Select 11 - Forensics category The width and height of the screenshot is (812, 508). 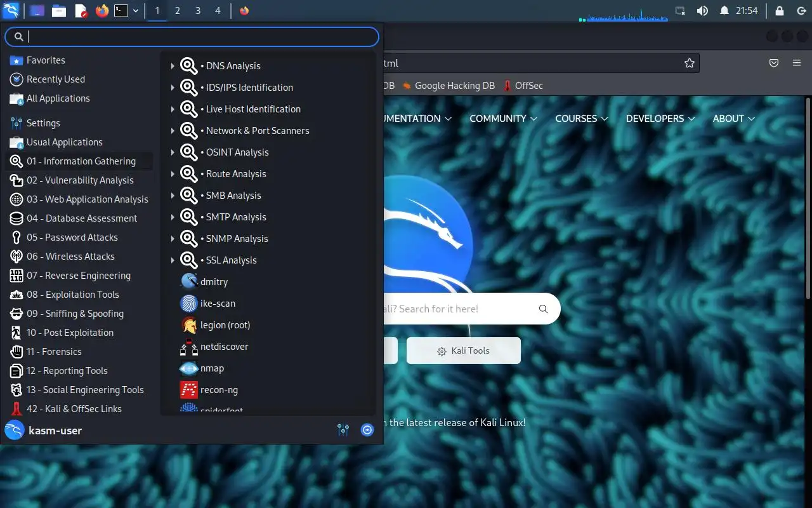click(x=79, y=352)
